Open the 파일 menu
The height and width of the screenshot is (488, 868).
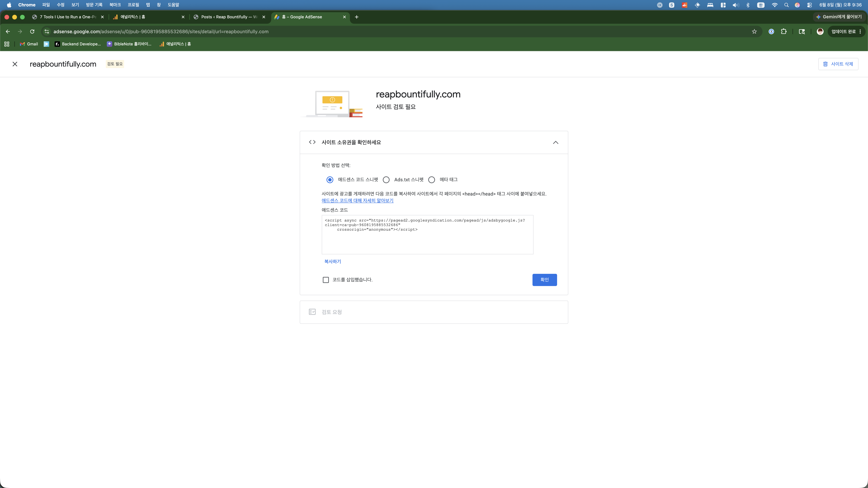click(x=46, y=5)
